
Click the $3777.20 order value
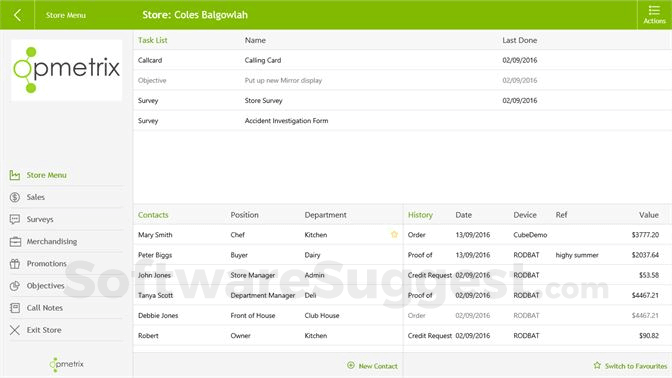point(645,234)
